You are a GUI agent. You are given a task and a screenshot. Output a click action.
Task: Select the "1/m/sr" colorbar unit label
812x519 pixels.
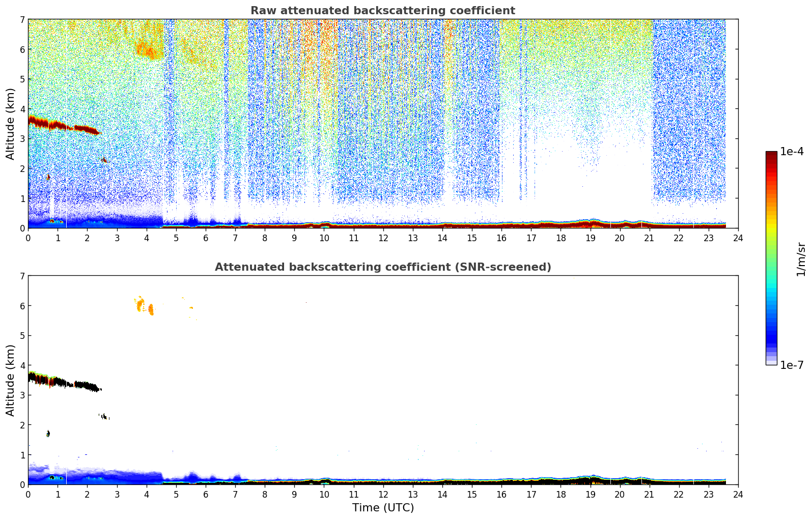click(x=801, y=259)
